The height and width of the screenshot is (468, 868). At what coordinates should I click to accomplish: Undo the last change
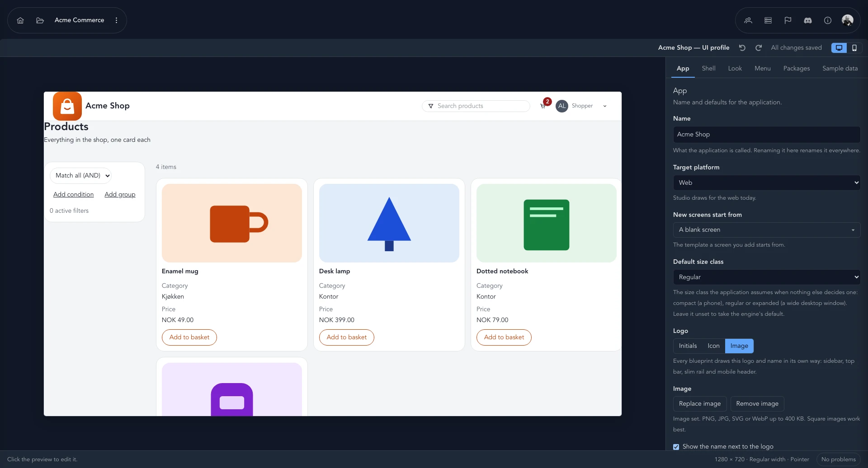point(742,48)
